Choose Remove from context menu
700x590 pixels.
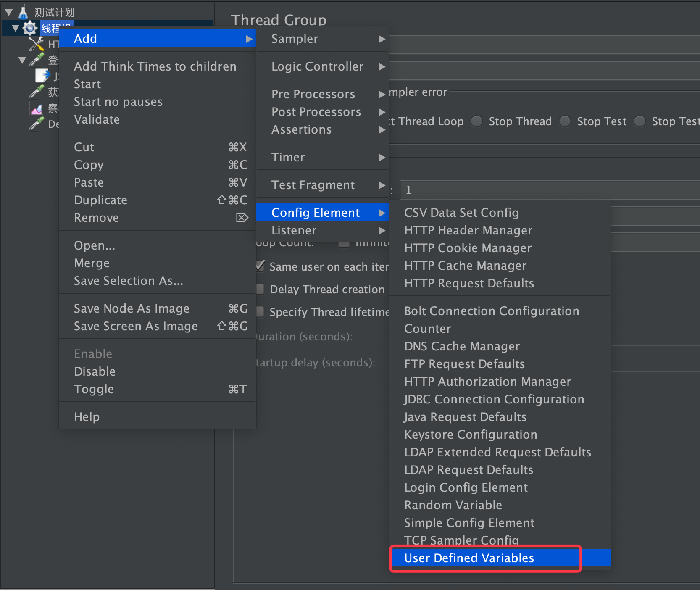[x=158, y=218]
